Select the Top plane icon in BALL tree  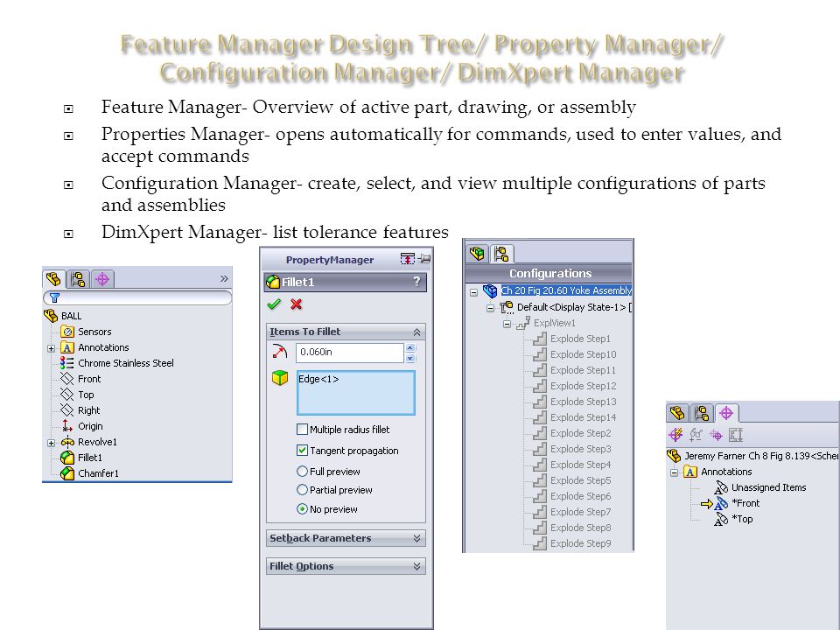coord(67,395)
